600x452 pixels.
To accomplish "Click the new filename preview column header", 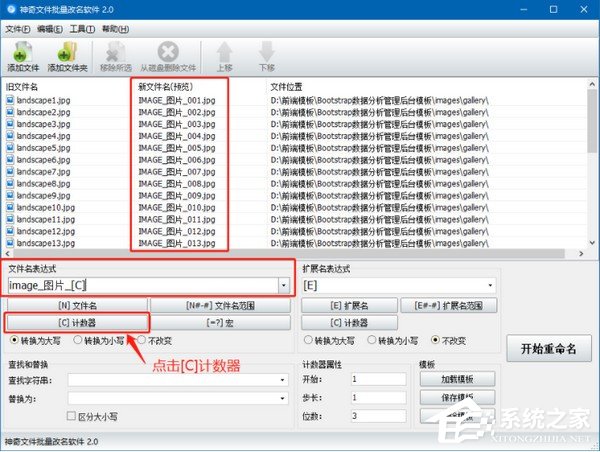I will coord(165,87).
